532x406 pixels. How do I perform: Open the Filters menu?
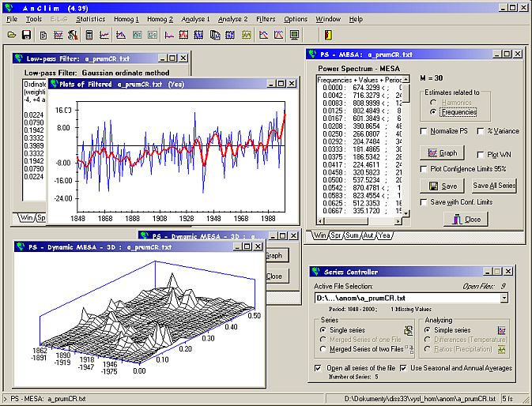266,19
